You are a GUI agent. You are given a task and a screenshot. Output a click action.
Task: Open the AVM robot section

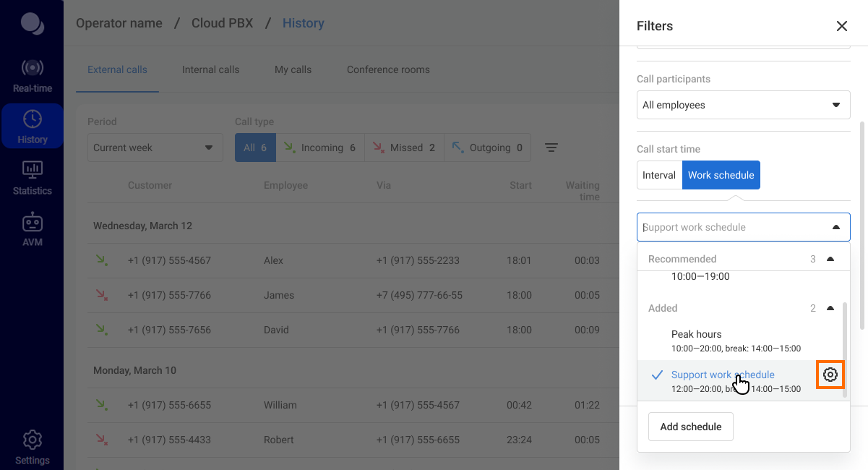tap(32, 229)
